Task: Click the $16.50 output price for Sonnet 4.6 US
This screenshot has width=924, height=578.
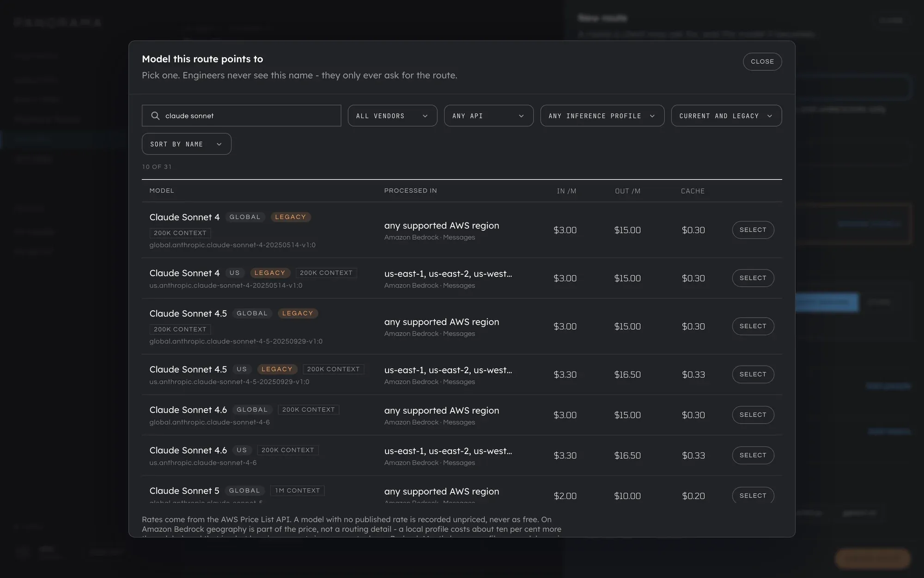Action: pos(627,455)
